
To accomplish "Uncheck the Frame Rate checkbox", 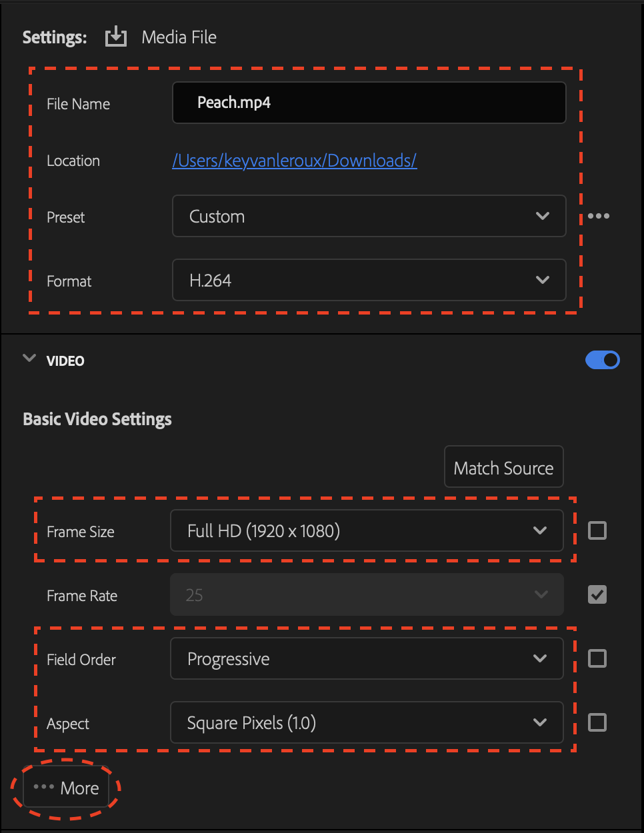I will pyautogui.click(x=597, y=594).
